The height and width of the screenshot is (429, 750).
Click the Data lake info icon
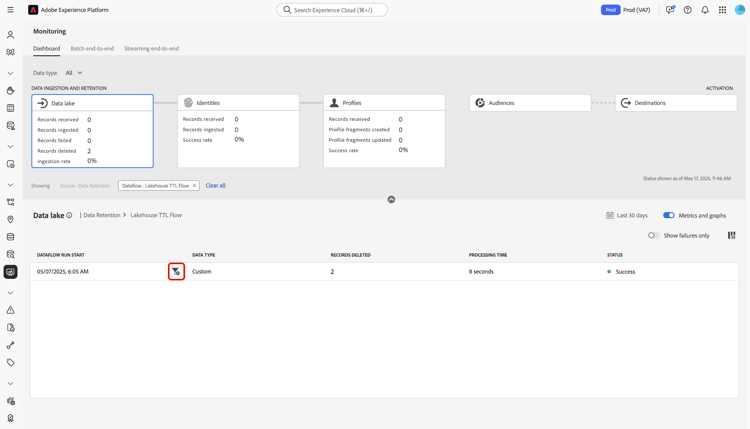pos(69,215)
